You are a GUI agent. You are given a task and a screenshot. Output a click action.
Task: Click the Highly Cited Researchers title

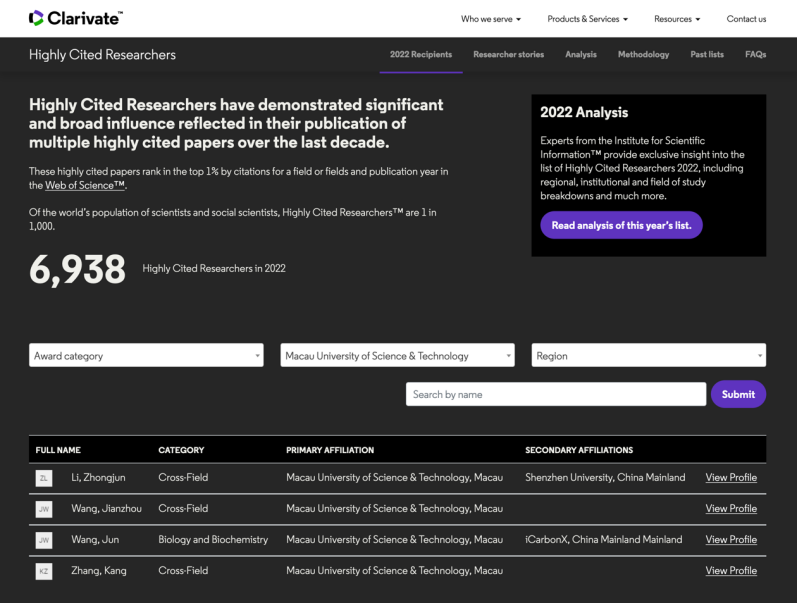[102, 54]
